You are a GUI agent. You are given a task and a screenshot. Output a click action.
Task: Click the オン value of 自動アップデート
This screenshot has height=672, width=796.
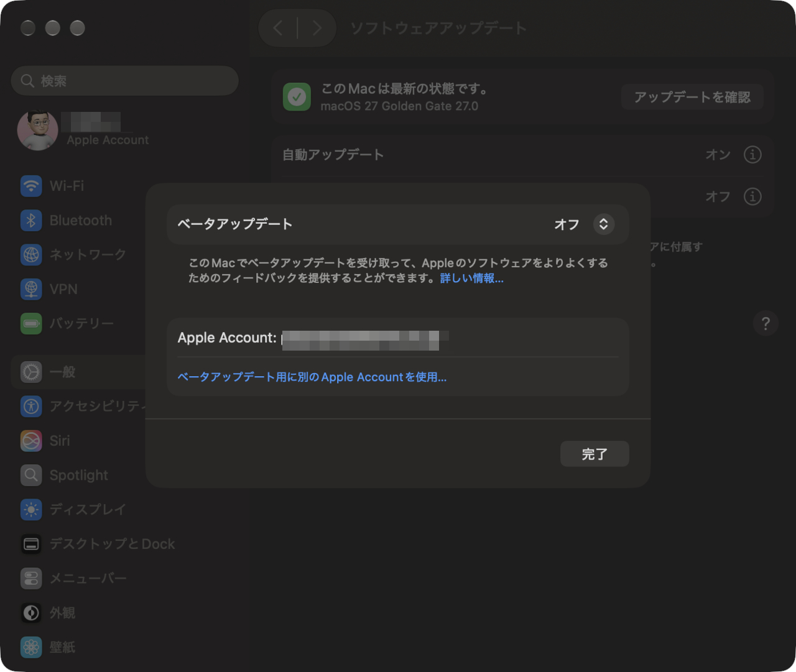pos(718,154)
